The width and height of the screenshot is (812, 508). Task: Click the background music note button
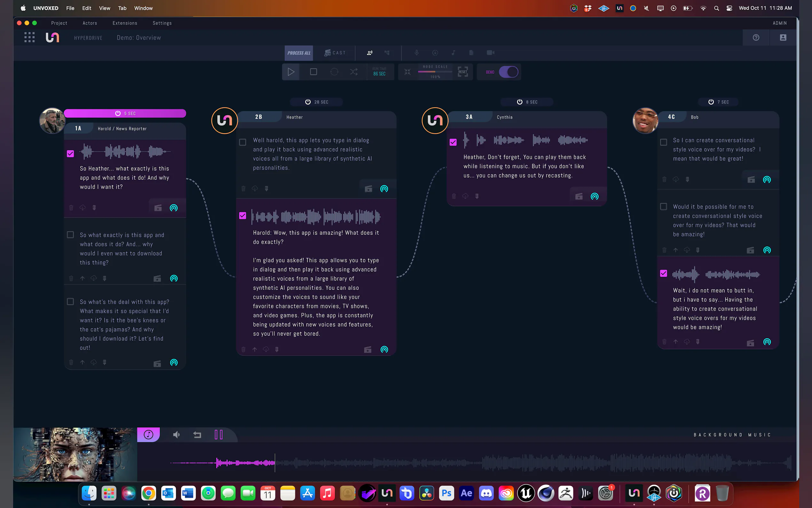(x=148, y=434)
